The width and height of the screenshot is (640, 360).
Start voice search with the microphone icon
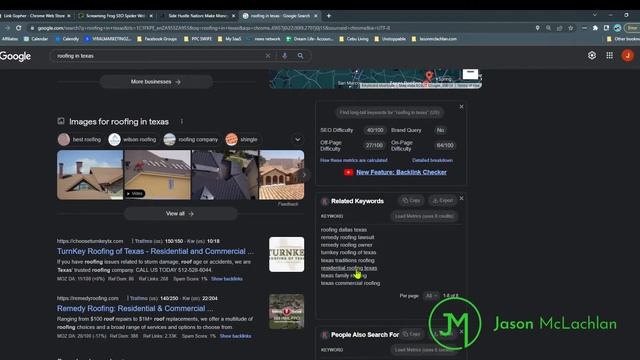tap(284, 56)
